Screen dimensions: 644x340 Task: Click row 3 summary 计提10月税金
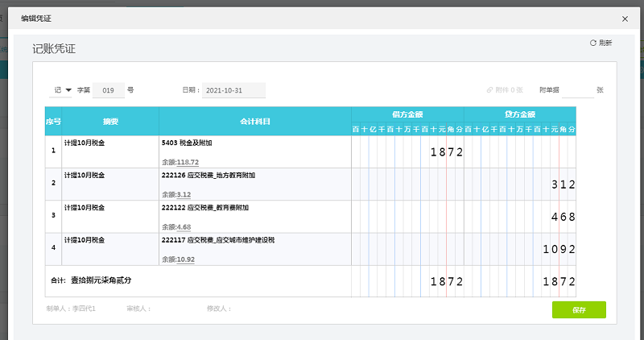coord(85,208)
